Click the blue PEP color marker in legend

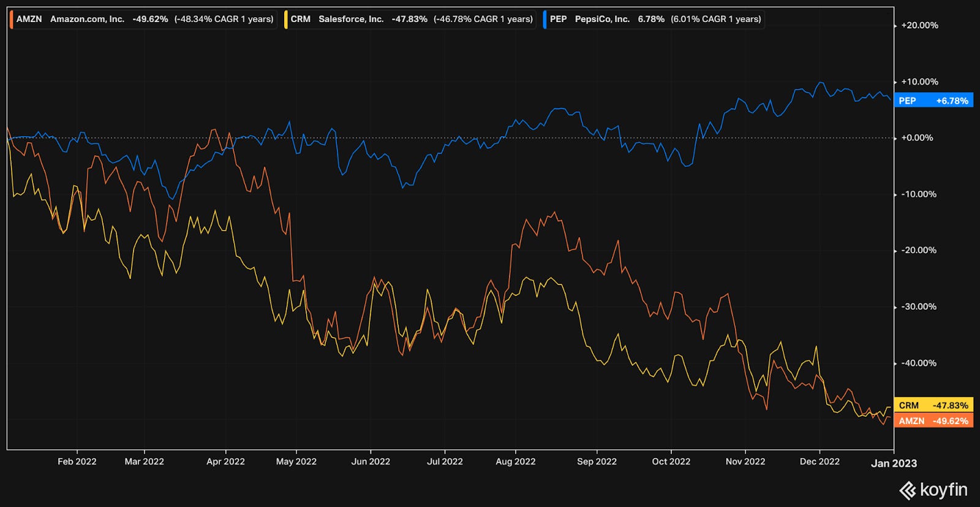tap(545, 19)
